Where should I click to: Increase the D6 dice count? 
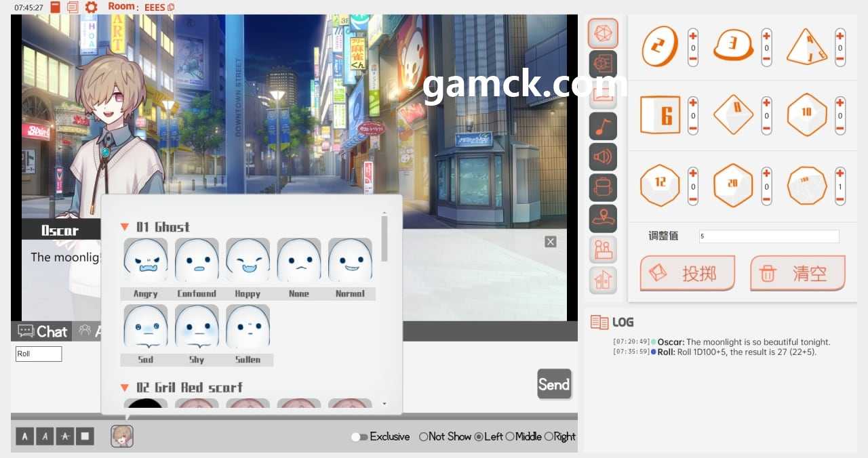pos(693,102)
